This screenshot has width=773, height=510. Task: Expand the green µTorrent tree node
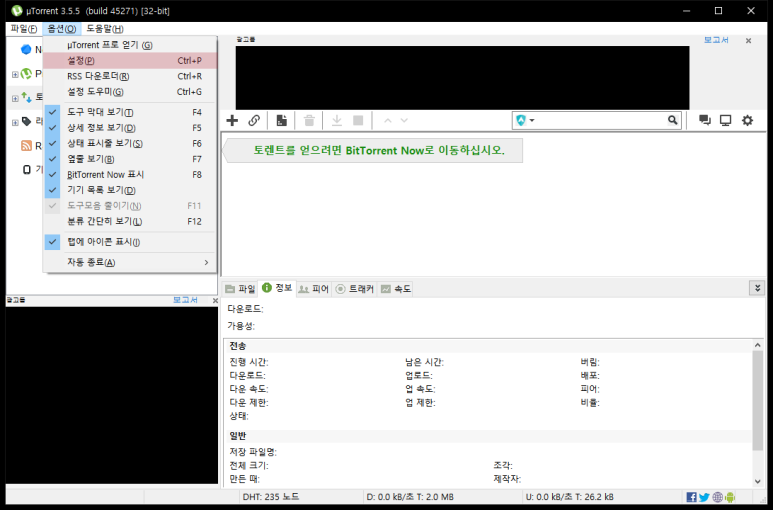(15, 74)
